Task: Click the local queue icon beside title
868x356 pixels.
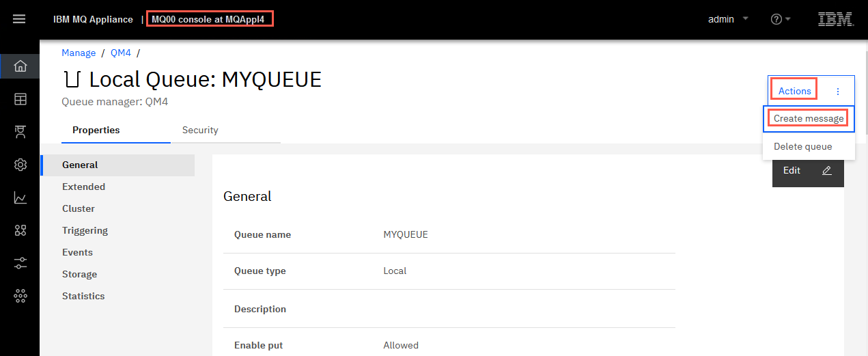Action: tap(71, 80)
